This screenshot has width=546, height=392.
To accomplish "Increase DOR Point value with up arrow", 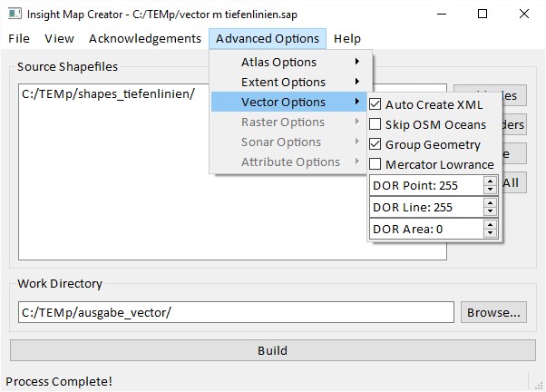I will pos(491,181).
